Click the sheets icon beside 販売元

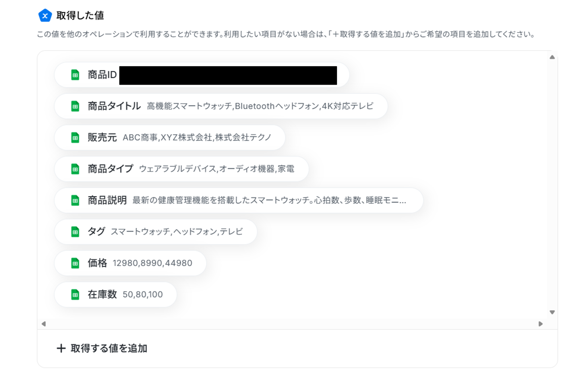75,137
